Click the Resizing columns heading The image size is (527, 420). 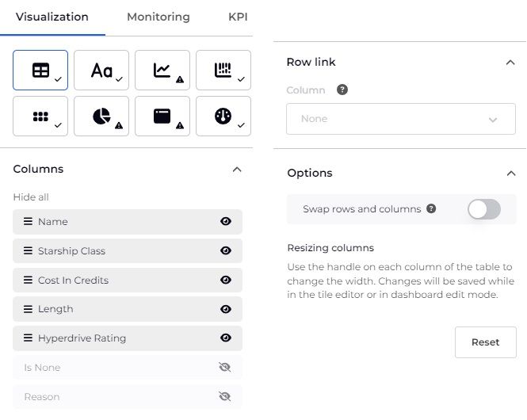coord(330,248)
